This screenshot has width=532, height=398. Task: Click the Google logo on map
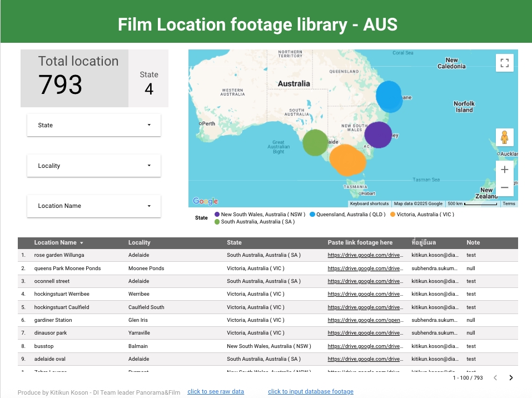click(205, 201)
